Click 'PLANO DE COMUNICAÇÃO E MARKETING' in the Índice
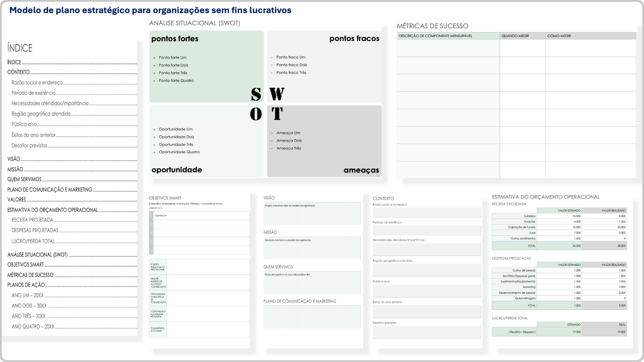Image resolution: width=644 pixels, height=362 pixels. point(50,190)
